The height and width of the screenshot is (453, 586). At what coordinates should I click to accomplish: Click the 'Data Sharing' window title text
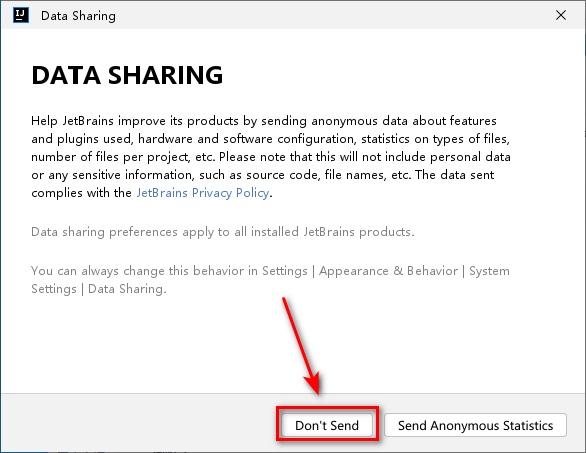point(78,16)
